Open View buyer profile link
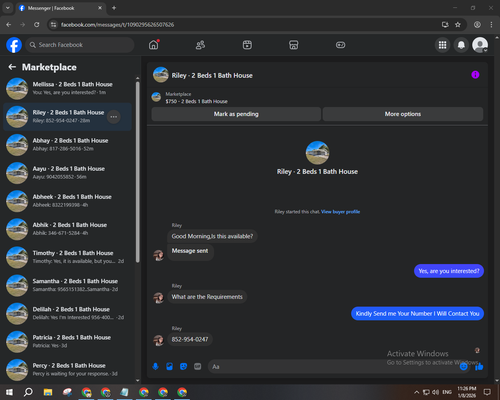500x400 pixels. click(340, 212)
